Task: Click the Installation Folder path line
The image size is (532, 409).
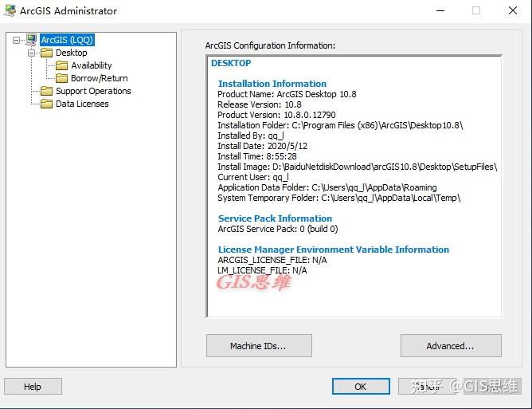Action: coord(340,125)
